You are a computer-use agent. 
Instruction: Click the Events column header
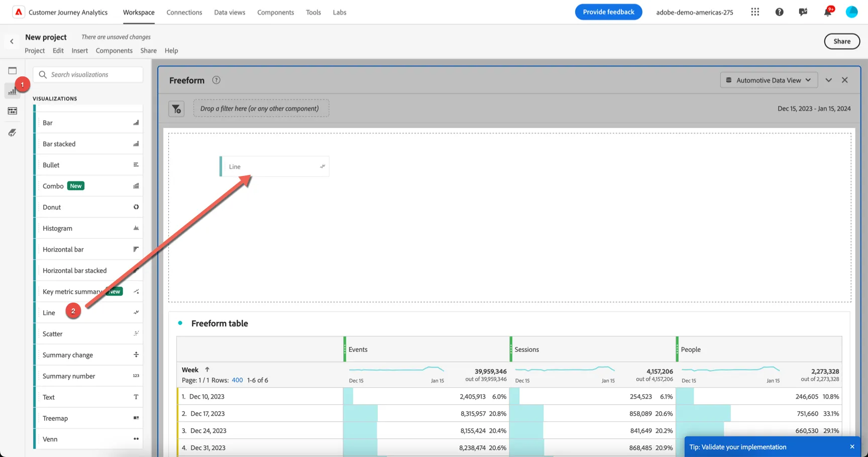pyautogui.click(x=426, y=349)
